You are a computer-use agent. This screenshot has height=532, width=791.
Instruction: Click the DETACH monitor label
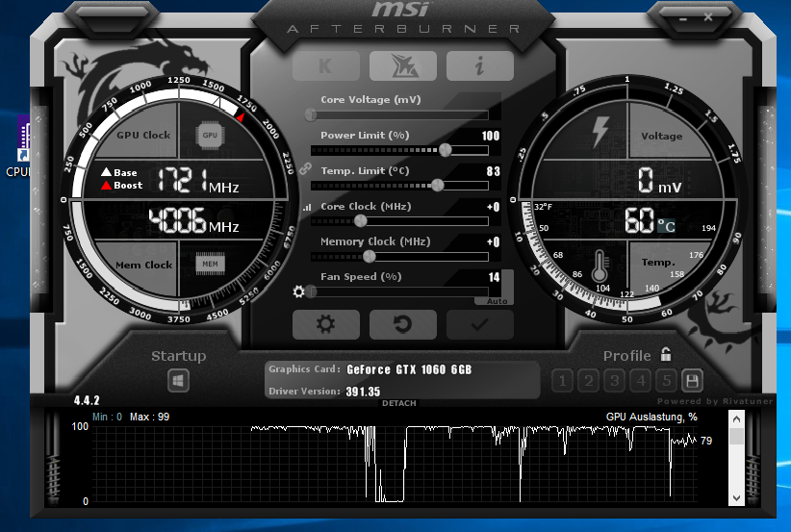399,403
